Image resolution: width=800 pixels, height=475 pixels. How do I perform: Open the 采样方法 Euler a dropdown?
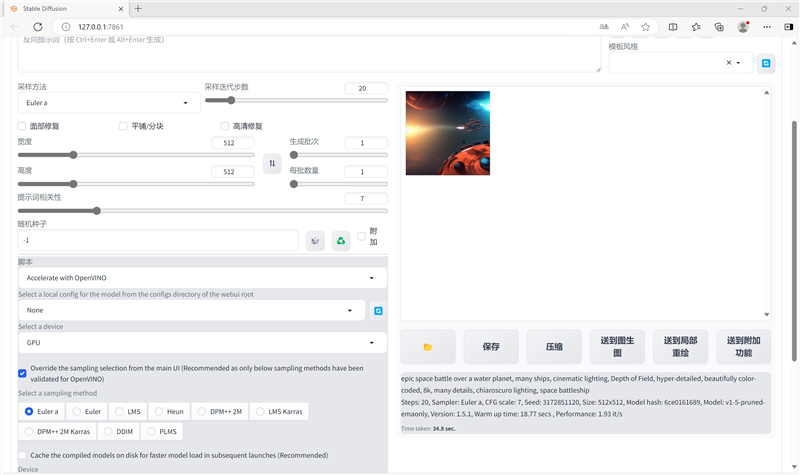[107, 103]
